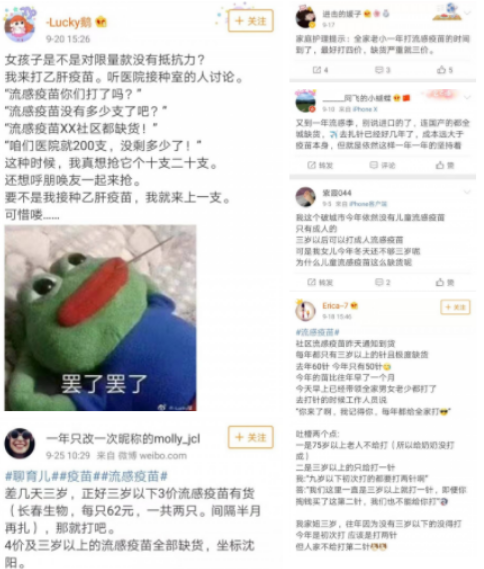Like the top-right post showing 5 likes
Screen dimensions: 484x569
click(445, 70)
